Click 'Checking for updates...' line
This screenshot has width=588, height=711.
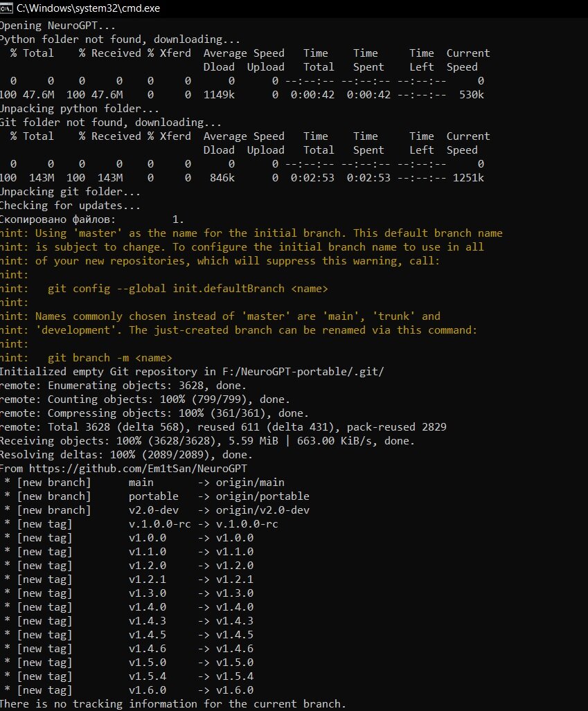coord(71,206)
